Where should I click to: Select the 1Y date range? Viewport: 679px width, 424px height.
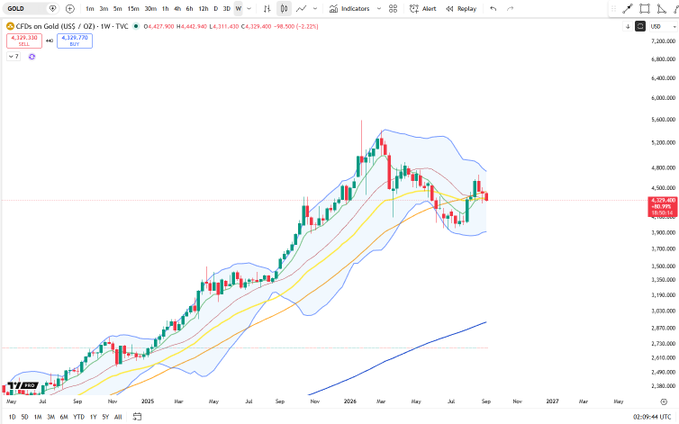click(x=93, y=417)
